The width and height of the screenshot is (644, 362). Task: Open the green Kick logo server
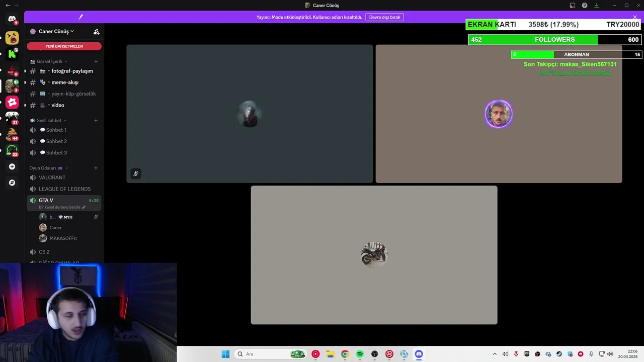(12, 54)
